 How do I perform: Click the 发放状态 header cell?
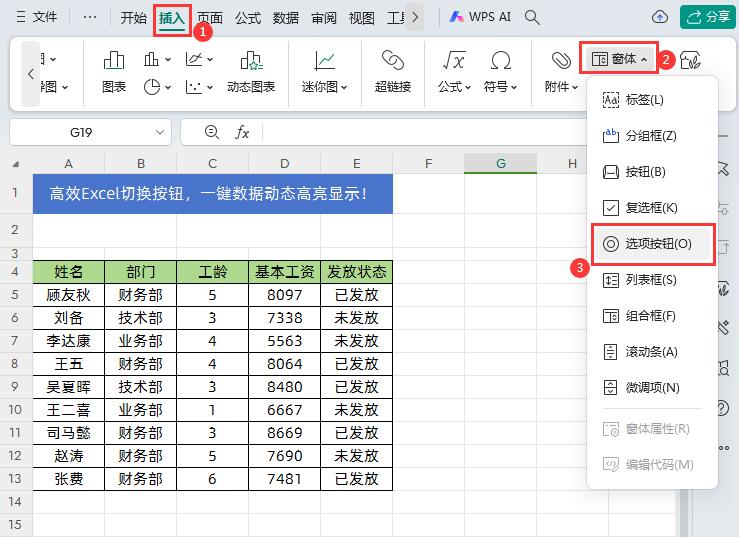pos(357,272)
